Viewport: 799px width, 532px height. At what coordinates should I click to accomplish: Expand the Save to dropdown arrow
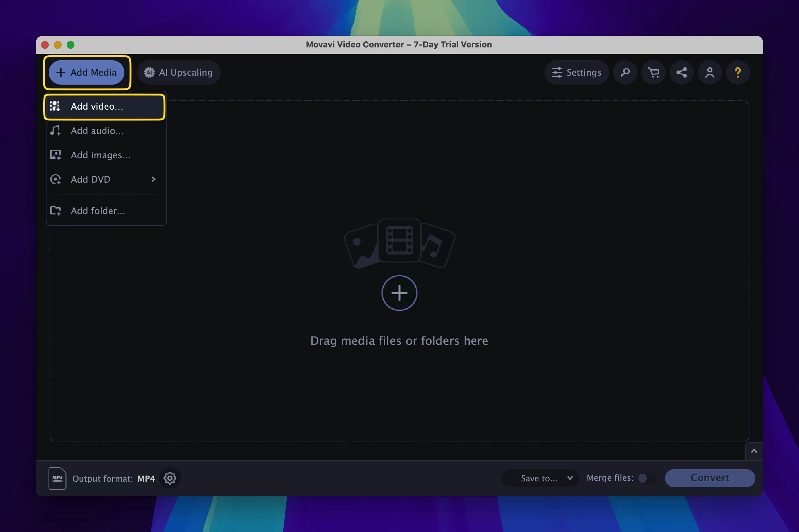pyautogui.click(x=570, y=478)
